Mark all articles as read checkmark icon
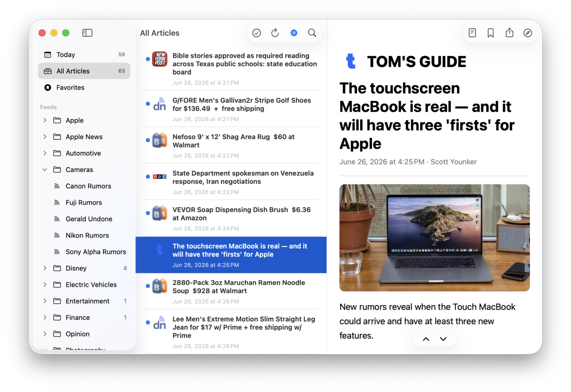571x392 pixels. pyautogui.click(x=257, y=33)
